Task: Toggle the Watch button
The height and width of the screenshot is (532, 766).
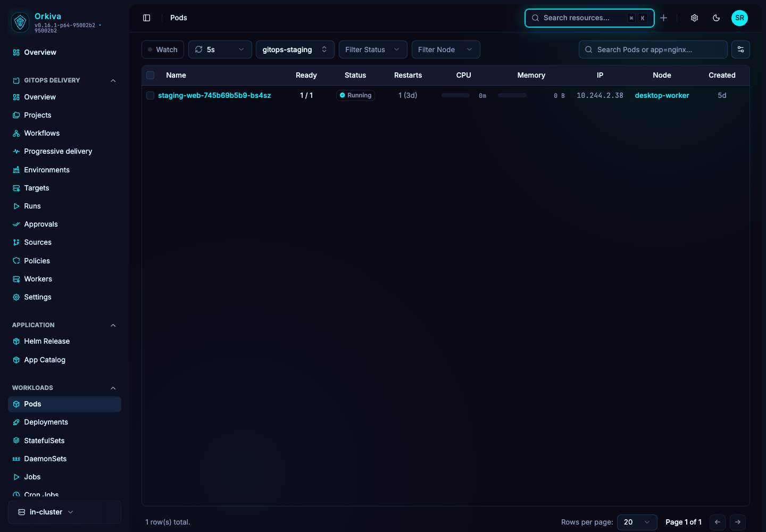Action: point(163,49)
